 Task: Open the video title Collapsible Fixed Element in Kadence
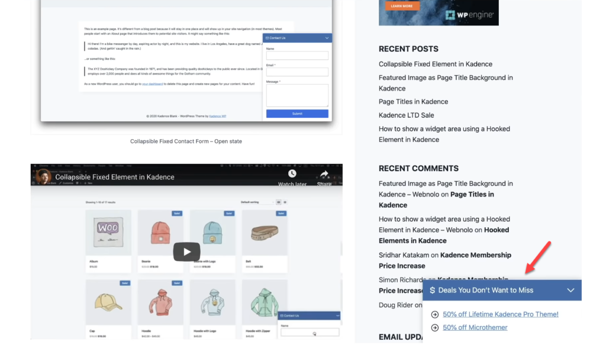click(x=115, y=177)
